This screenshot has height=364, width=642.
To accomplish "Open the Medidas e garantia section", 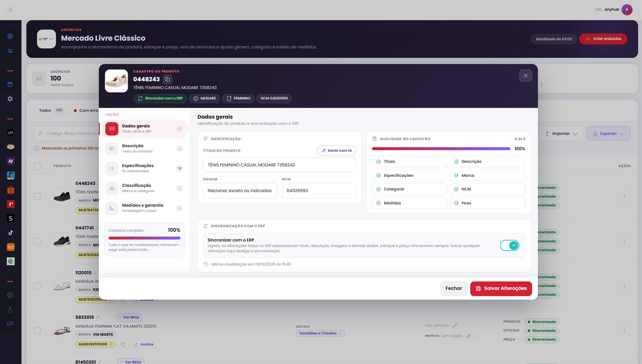I will tap(144, 208).
